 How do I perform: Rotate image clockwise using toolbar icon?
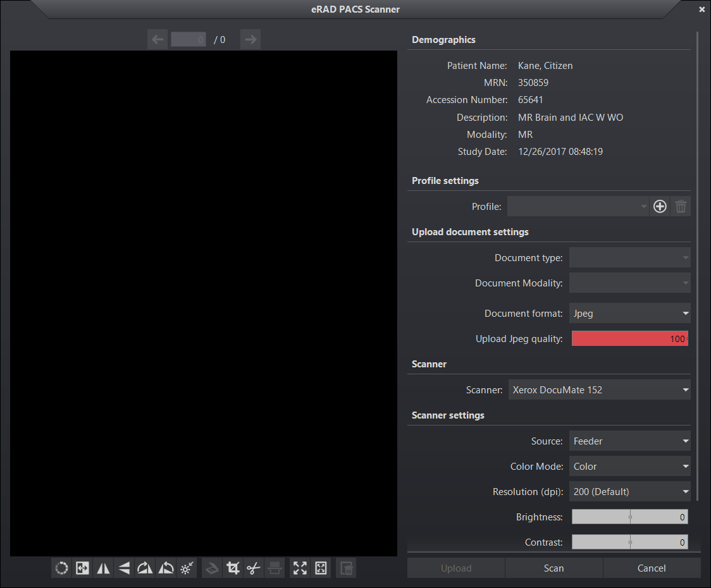145,568
